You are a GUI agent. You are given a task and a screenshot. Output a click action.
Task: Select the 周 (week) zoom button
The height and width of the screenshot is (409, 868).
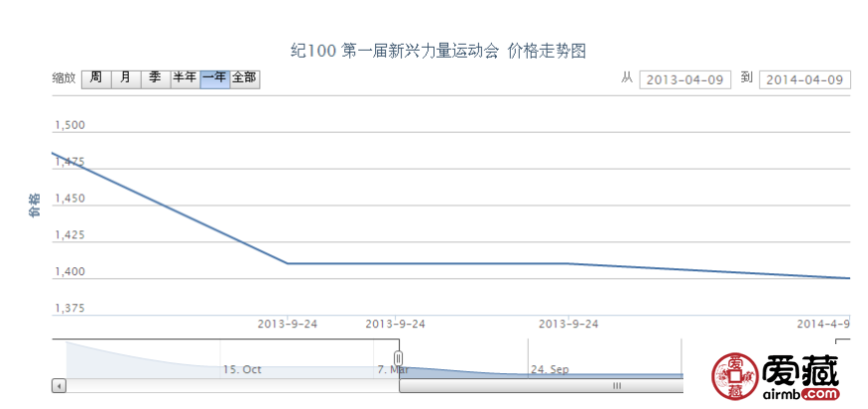[x=97, y=79]
